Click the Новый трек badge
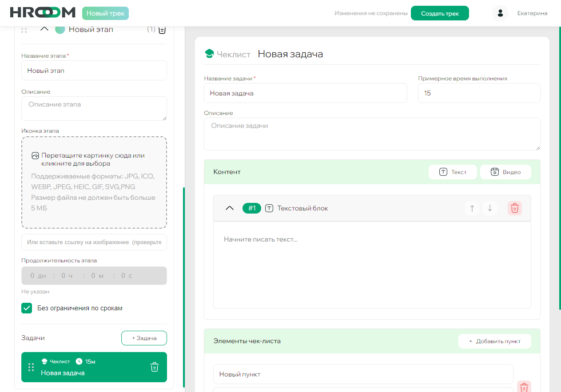 pos(105,13)
